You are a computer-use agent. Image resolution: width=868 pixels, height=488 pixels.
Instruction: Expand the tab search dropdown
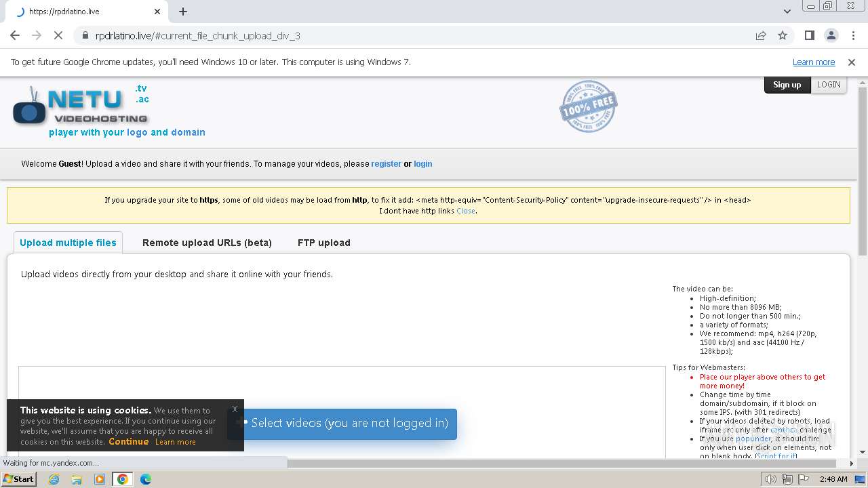[787, 12]
